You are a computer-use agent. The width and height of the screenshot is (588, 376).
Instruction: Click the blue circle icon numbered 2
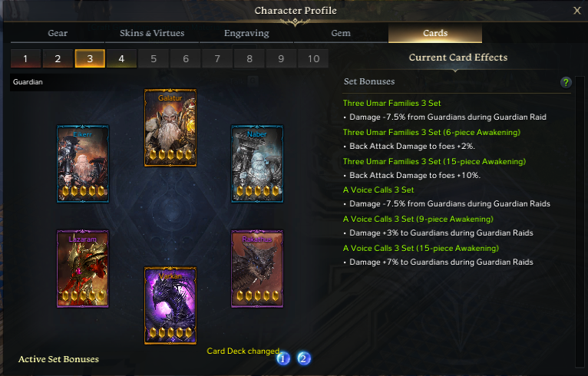click(304, 358)
